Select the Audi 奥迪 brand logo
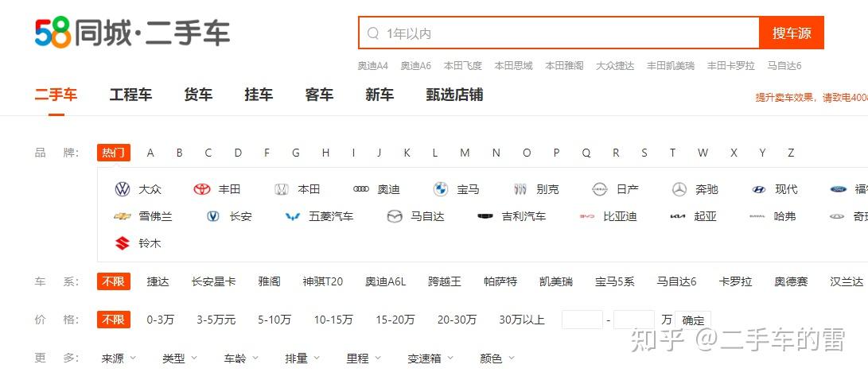This screenshot has height=376, width=868. tap(361, 189)
